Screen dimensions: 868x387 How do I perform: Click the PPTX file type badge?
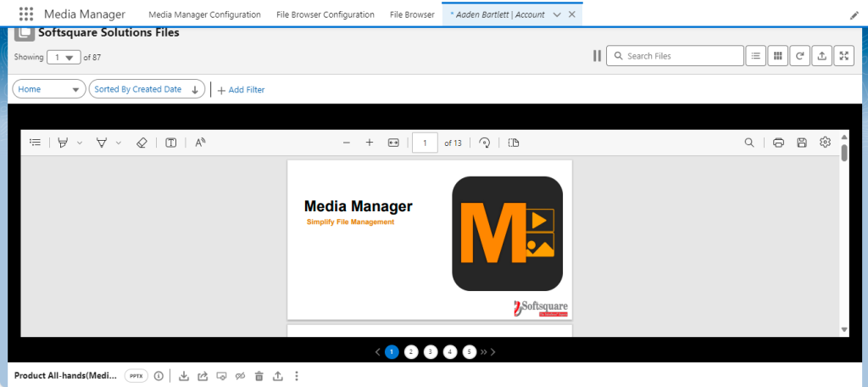136,376
